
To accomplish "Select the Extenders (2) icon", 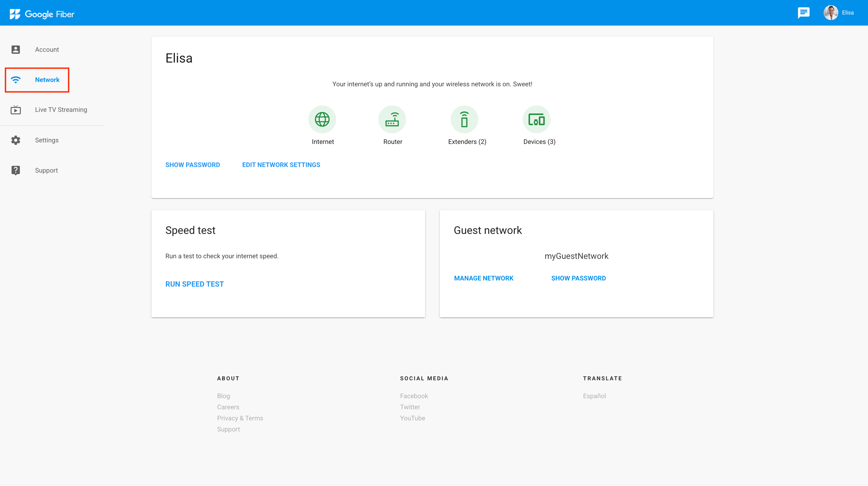I will point(464,119).
